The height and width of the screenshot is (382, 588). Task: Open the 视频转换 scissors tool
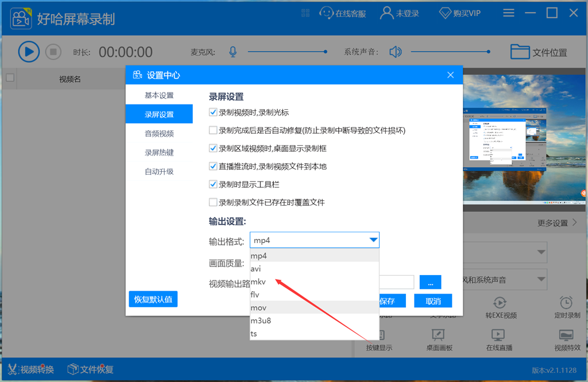click(13, 369)
